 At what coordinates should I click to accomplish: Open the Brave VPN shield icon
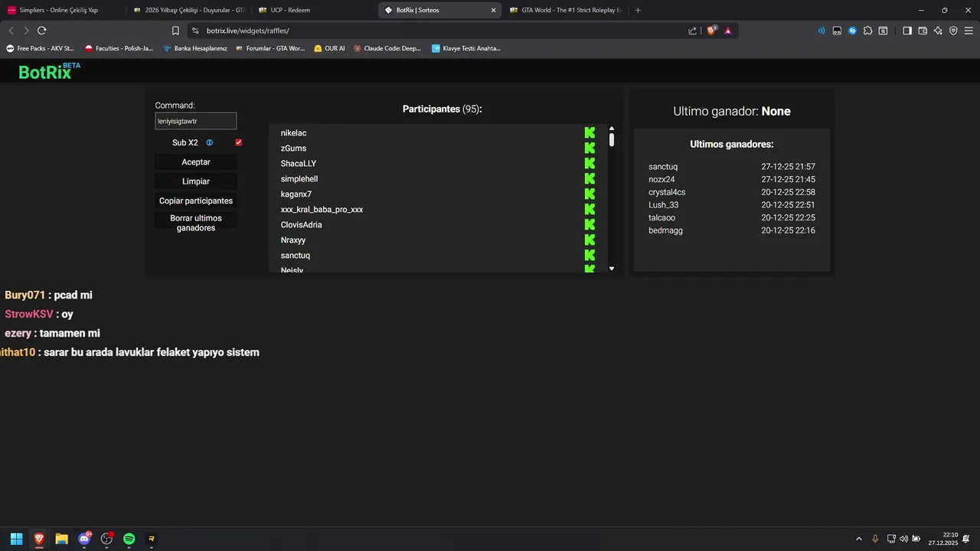pyautogui.click(x=953, y=31)
